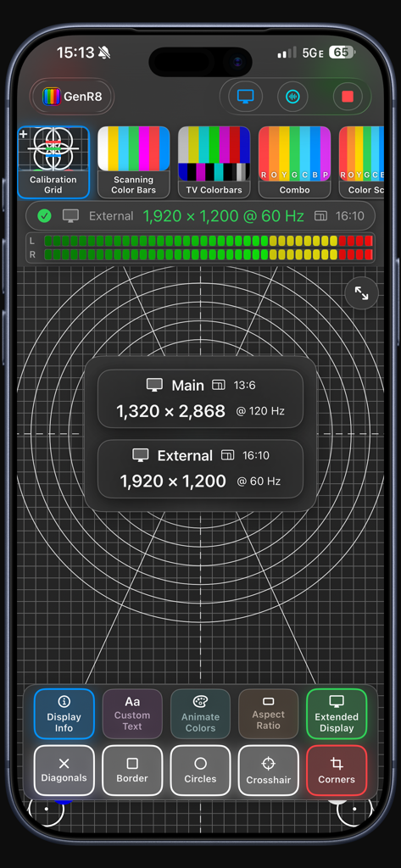Tap the monitor icon beside External in status bar

(x=70, y=216)
